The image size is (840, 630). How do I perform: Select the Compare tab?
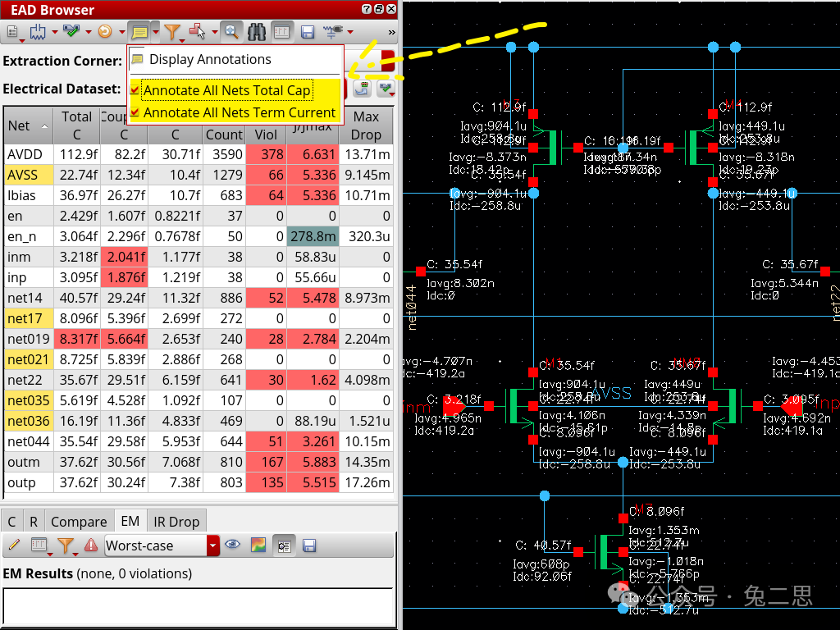(x=79, y=522)
